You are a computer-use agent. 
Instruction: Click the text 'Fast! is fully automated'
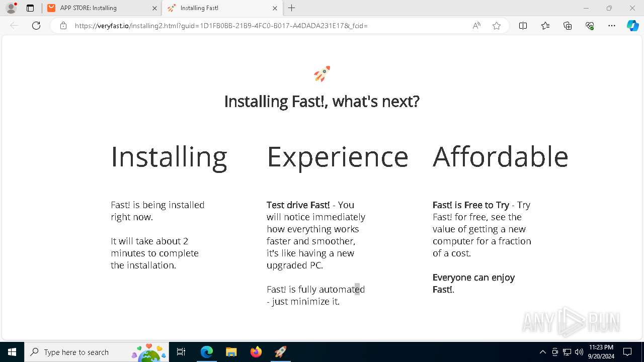(316, 290)
